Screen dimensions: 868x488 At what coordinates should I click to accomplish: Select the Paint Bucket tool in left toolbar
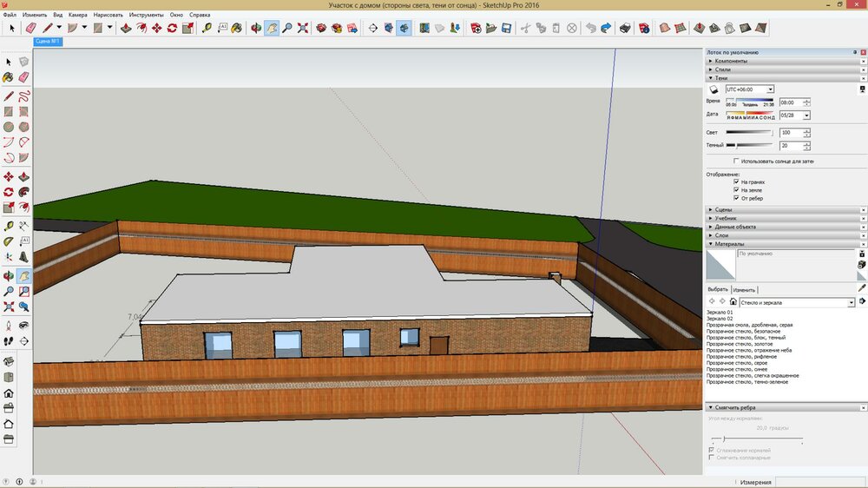coord(9,77)
